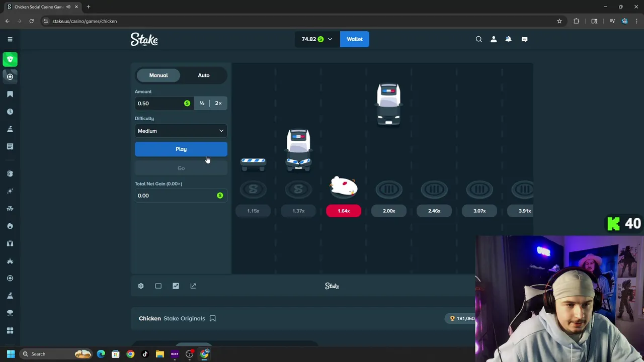Open a new browser tab
The width and height of the screenshot is (644, 362).
tap(89, 7)
